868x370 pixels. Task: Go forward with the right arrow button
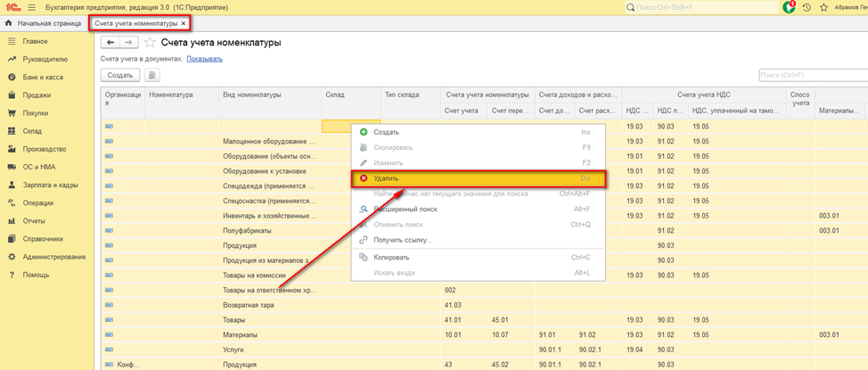[x=128, y=43]
